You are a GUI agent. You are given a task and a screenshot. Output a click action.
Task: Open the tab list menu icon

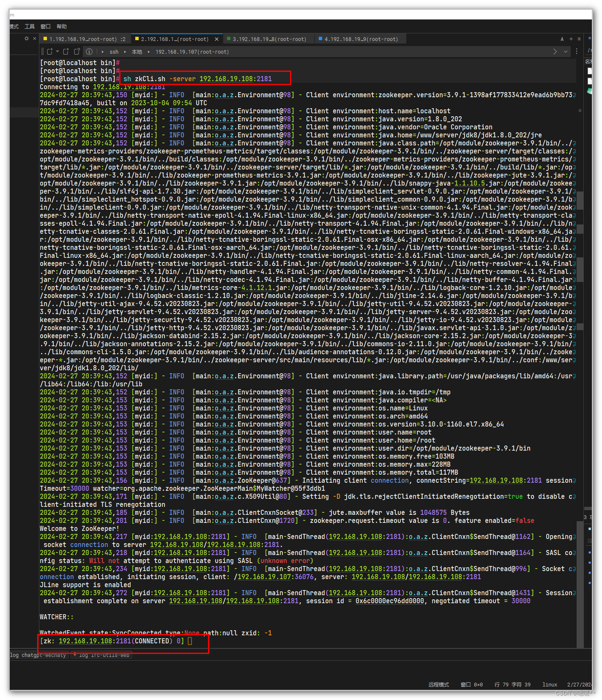click(579, 39)
